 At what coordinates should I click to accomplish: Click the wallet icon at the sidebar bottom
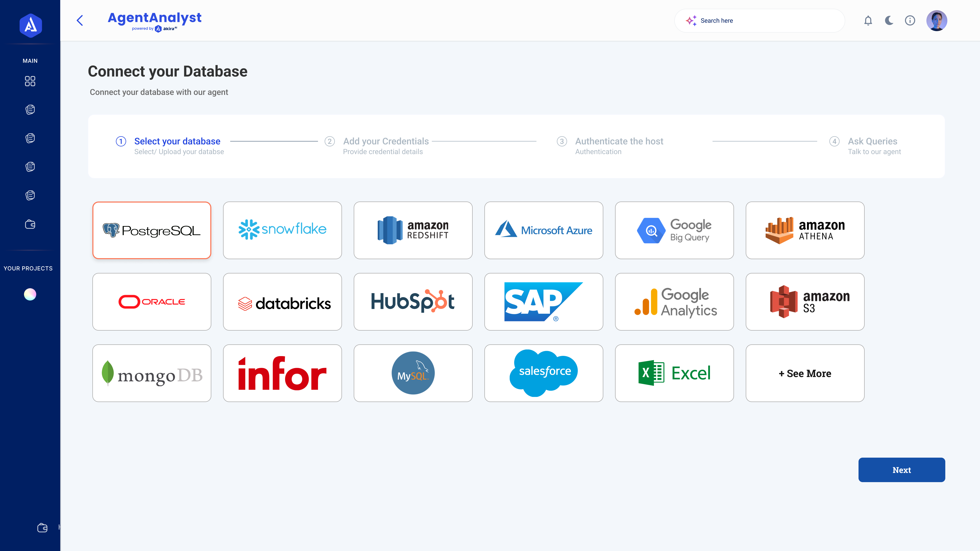[x=42, y=528]
